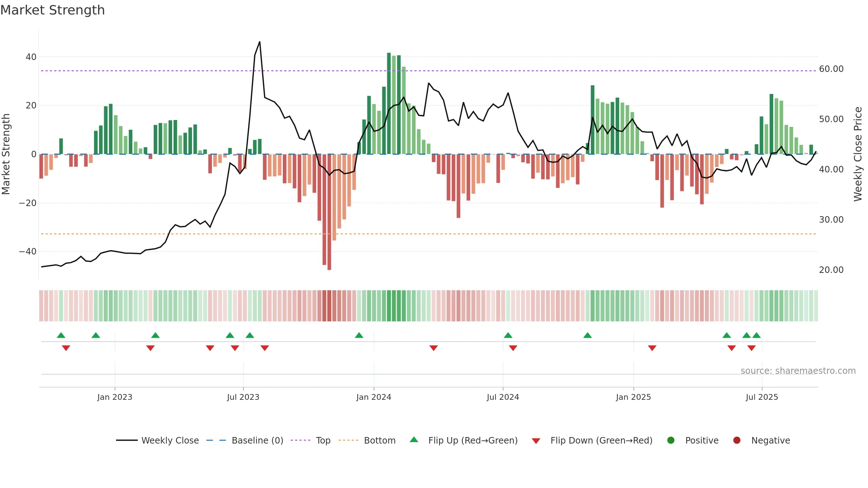
Task: Toggle the Negative legend entry
Action: coord(761,440)
